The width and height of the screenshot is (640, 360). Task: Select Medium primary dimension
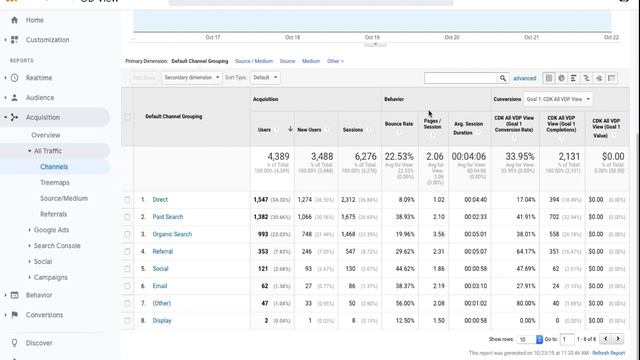tap(311, 61)
